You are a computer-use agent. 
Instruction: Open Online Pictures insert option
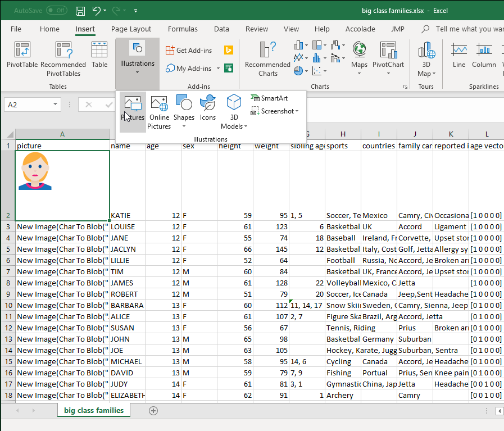click(159, 112)
